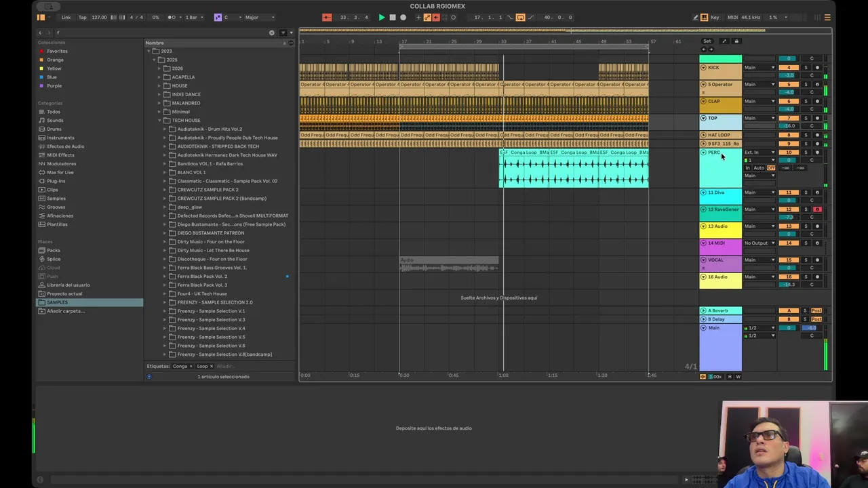Toggle the purple Scale mode icon
This screenshot has width=868, height=488.
218,18
